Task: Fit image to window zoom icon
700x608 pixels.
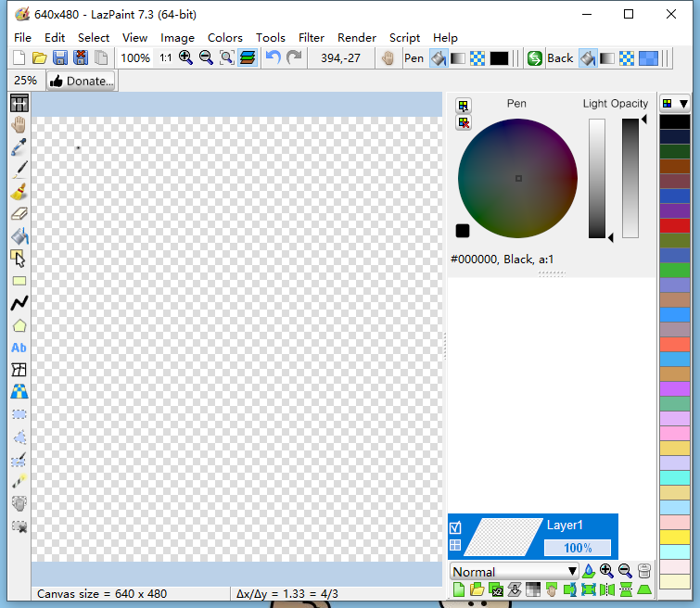Action: point(227,58)
